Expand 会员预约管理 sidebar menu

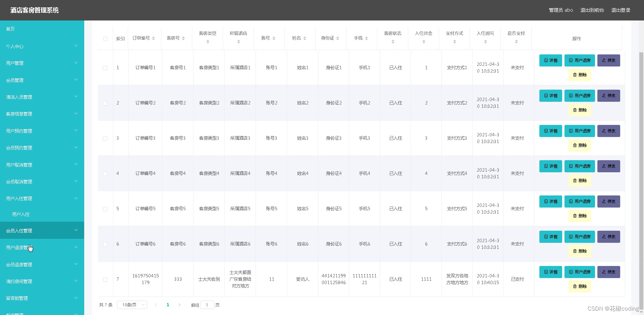click(x=42, y=148)
